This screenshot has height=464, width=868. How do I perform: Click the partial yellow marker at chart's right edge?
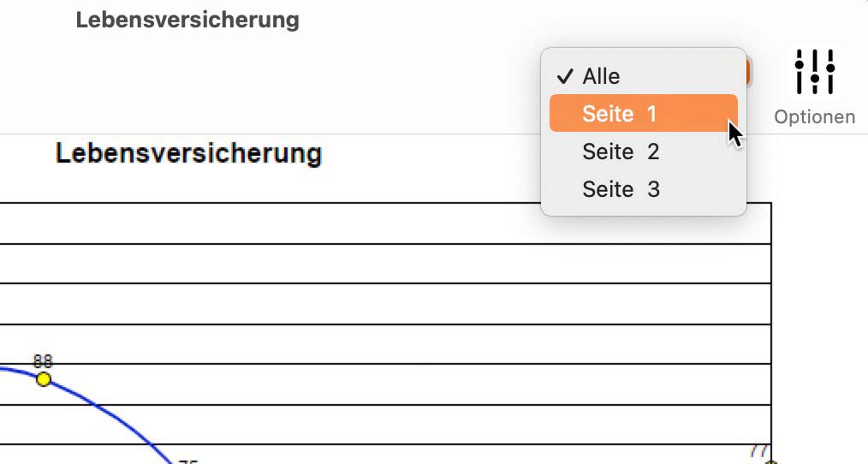(x=771, y=461)
